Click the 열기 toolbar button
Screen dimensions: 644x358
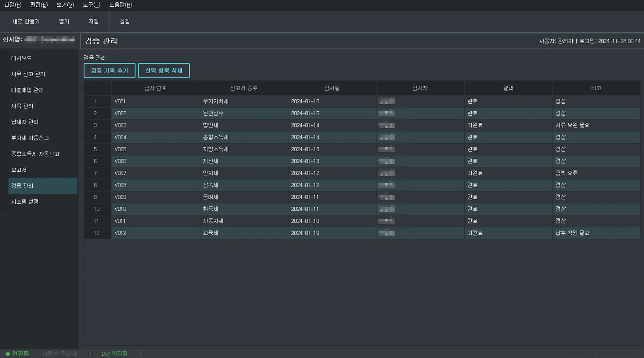(64, 22)
